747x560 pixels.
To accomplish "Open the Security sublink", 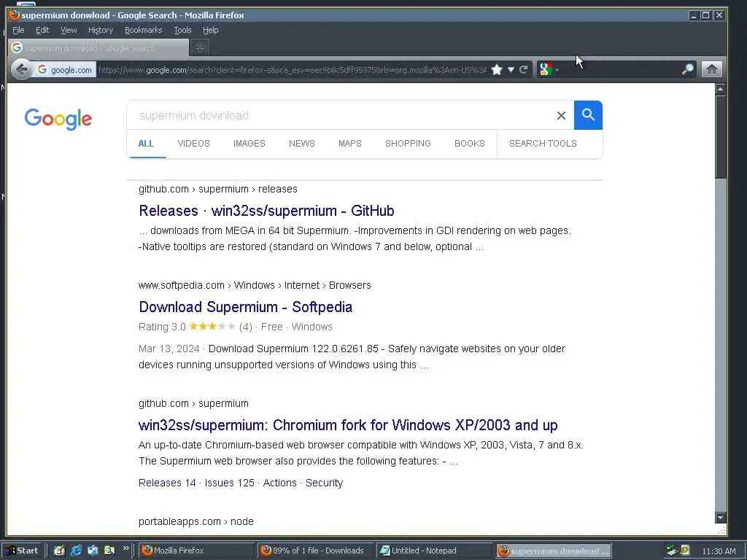I will [x=324, y=483].
